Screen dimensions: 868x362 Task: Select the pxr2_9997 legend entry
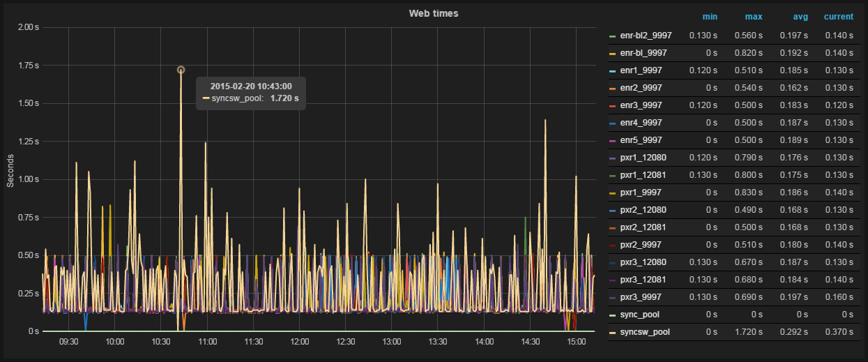coord(641,244)
